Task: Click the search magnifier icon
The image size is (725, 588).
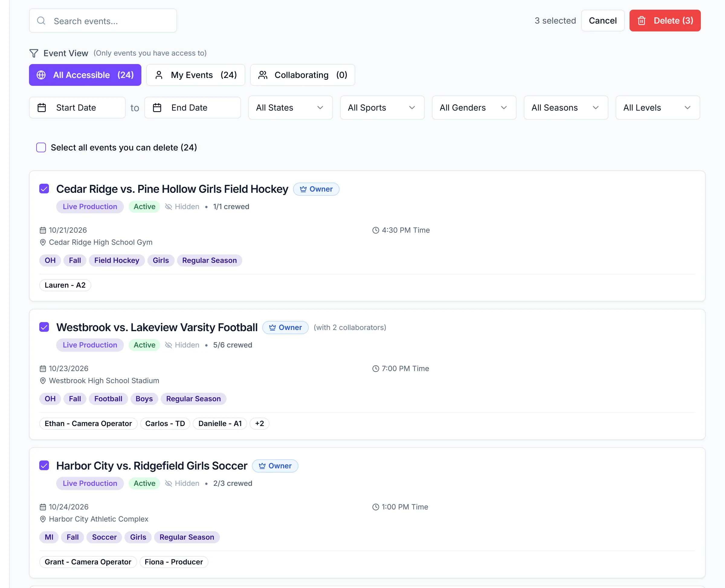Action: tap(41, 21)
